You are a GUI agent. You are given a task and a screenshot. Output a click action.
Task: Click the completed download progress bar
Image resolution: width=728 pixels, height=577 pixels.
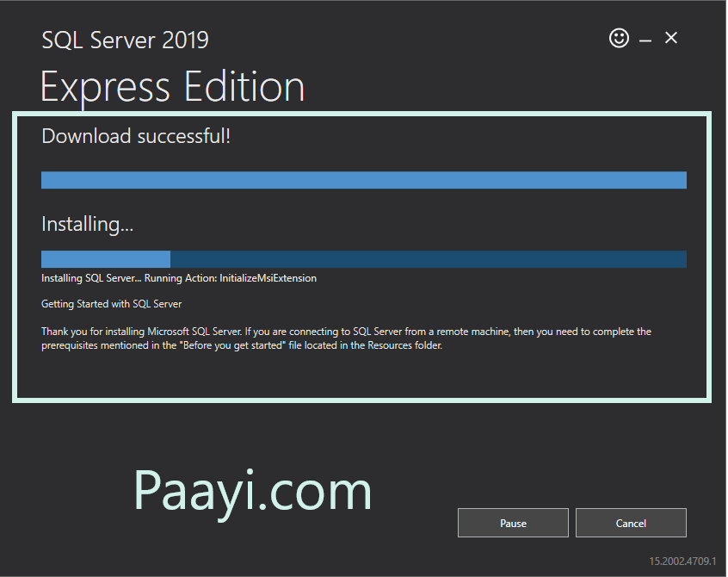[x=363, y=180]
